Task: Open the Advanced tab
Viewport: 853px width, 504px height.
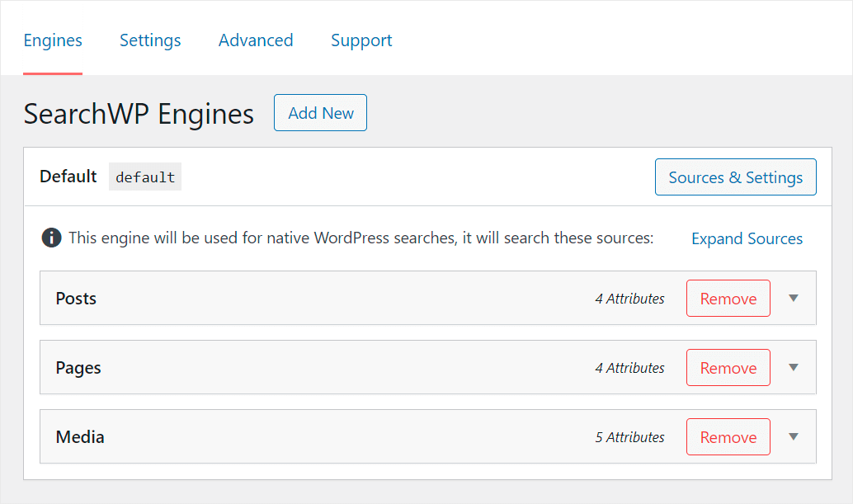Action: 256,40
